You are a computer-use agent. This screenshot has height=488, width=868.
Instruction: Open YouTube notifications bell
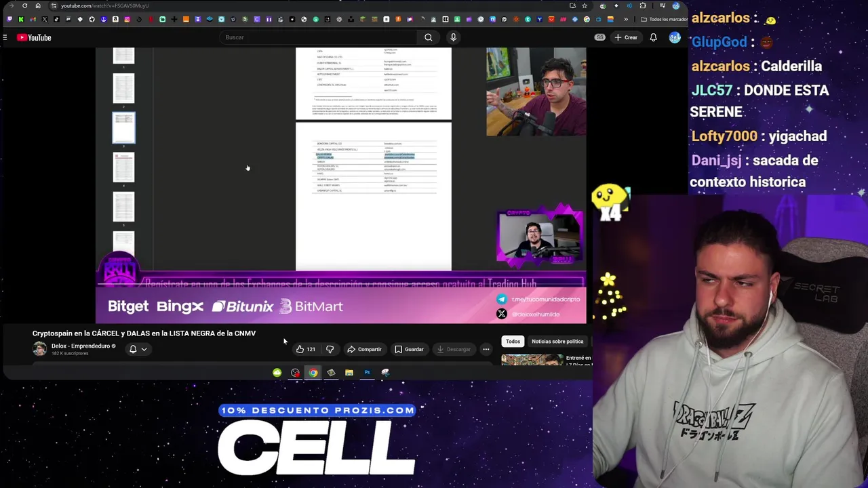(653, 37)
